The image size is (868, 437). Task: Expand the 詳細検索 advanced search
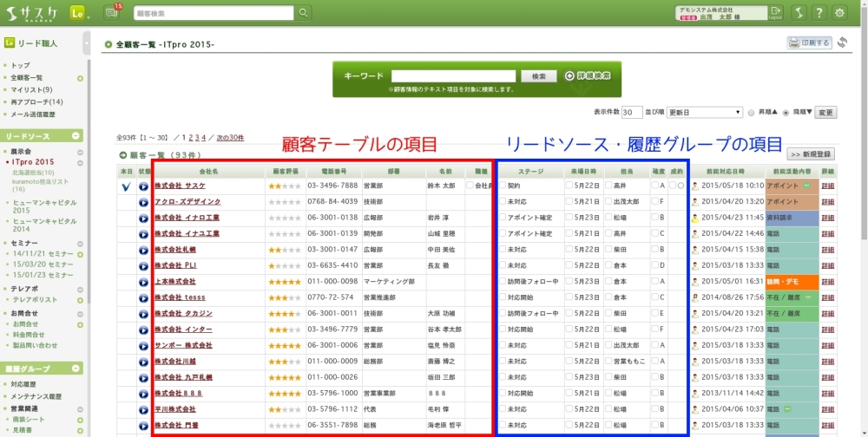588,76
